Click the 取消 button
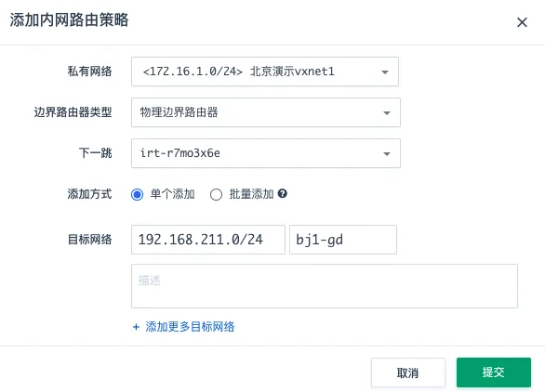The width and height of the screenshot is (545, 392). click(408, 372)
